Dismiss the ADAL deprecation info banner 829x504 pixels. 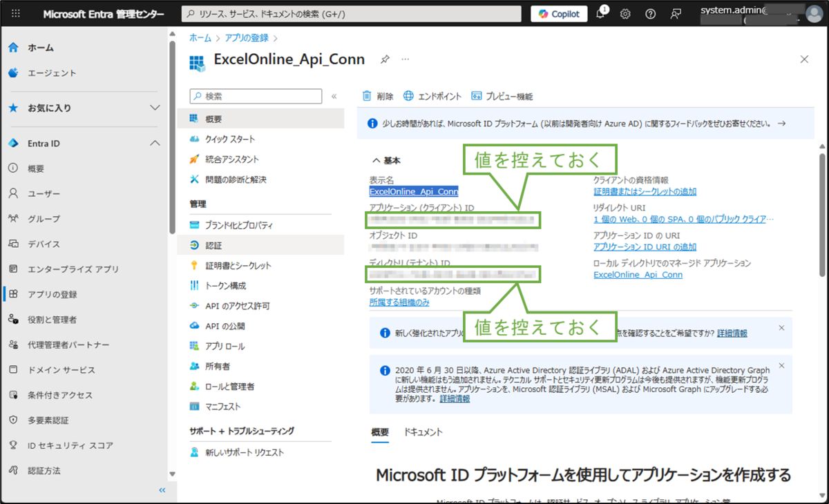[x=781, y=365]
